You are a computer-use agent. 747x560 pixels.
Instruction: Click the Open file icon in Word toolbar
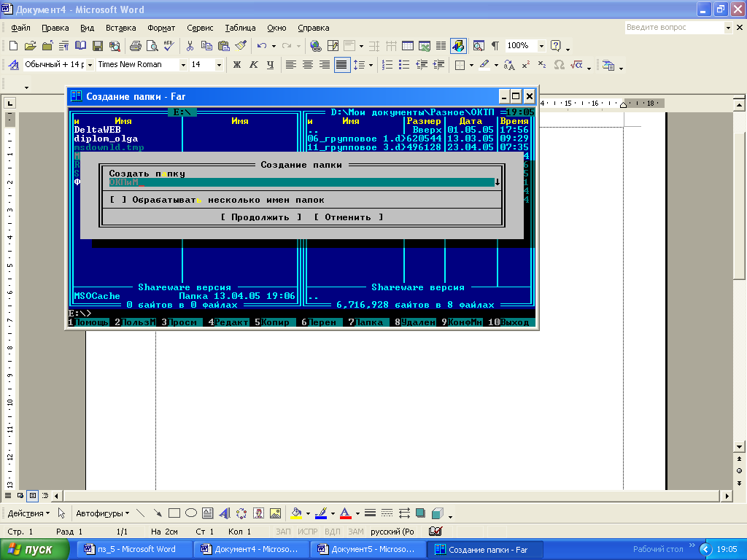tap(31, 46)
